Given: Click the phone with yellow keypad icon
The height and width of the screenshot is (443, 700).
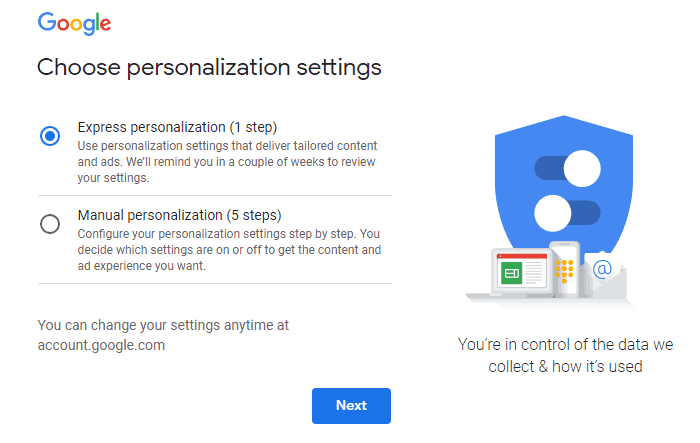Looking at the screenshot, I should click(562, 270).
